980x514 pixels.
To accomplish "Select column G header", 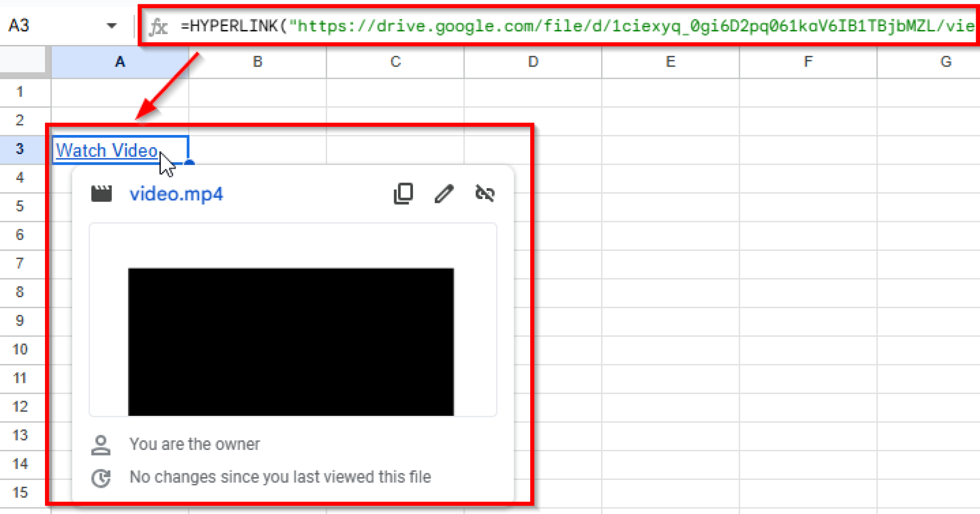I will pyautogui.click(x=945, y=61).
